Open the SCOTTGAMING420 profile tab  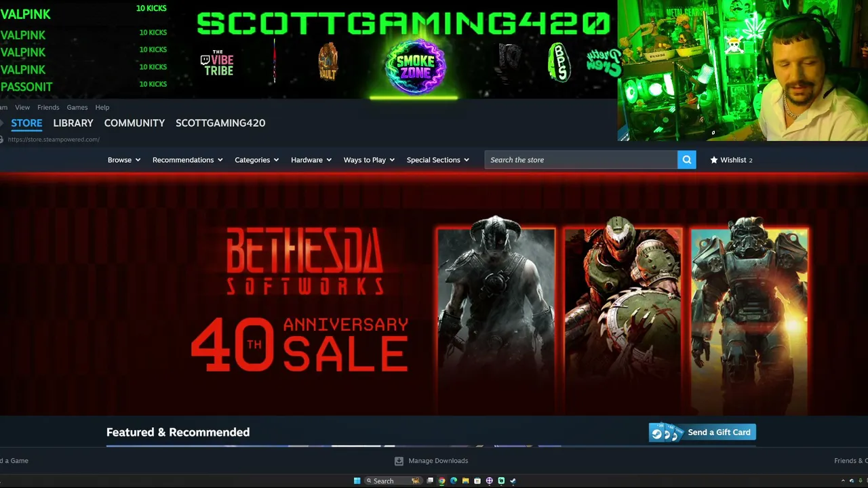220,123
